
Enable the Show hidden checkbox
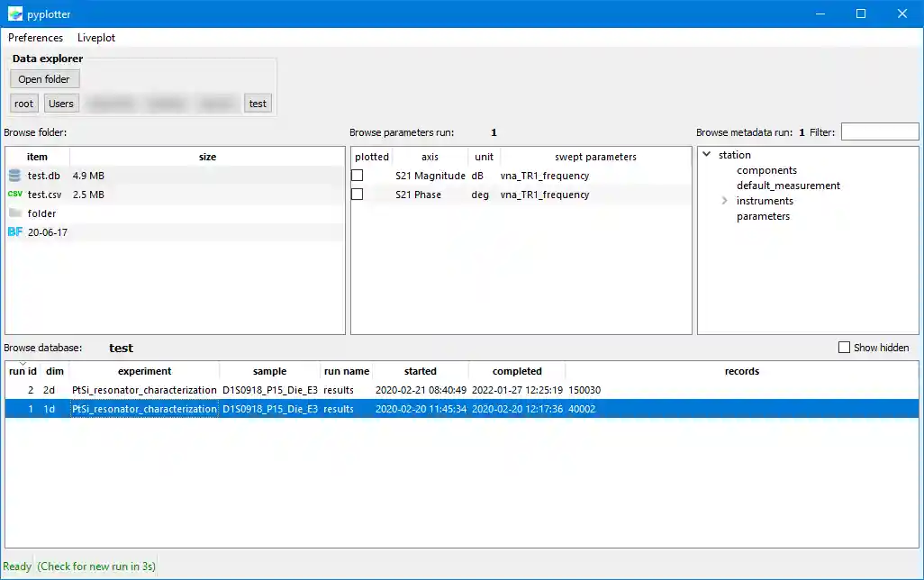(844, 348)
